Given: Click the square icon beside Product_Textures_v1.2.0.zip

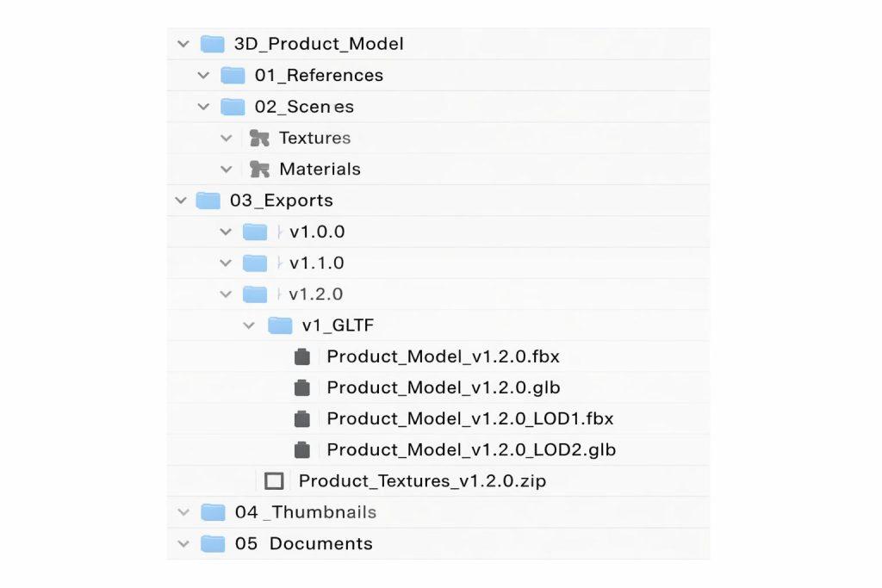Looking at the screenshot, I should click(274, 481).
